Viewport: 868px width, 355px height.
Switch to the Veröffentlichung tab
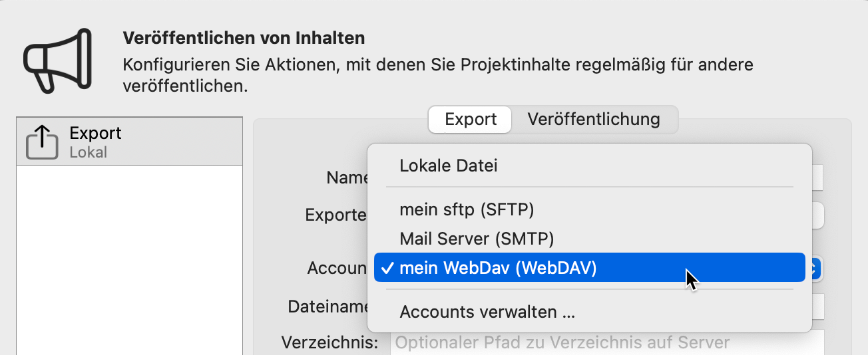coord(594,120)
